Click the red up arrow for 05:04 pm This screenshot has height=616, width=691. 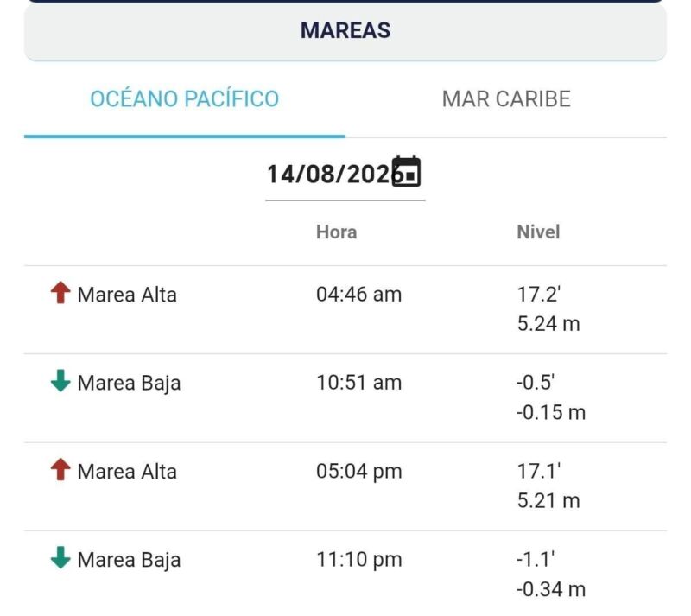pos(60,470)
